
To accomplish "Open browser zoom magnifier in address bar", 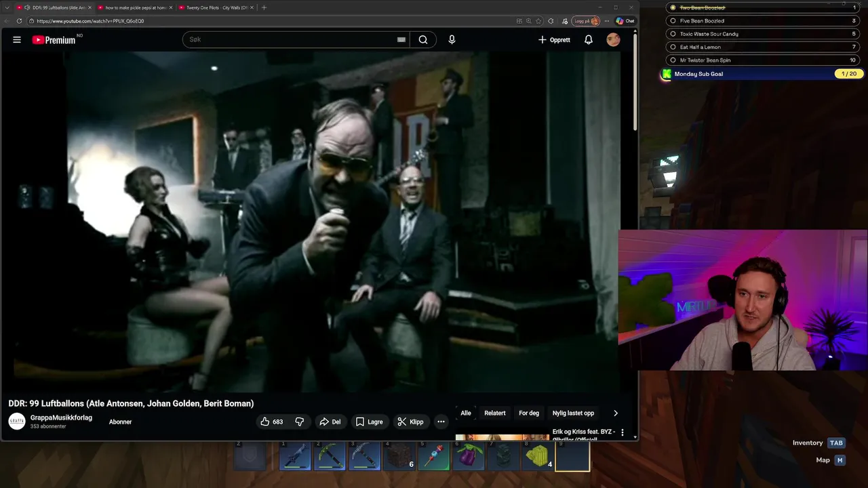I will 529,21.
